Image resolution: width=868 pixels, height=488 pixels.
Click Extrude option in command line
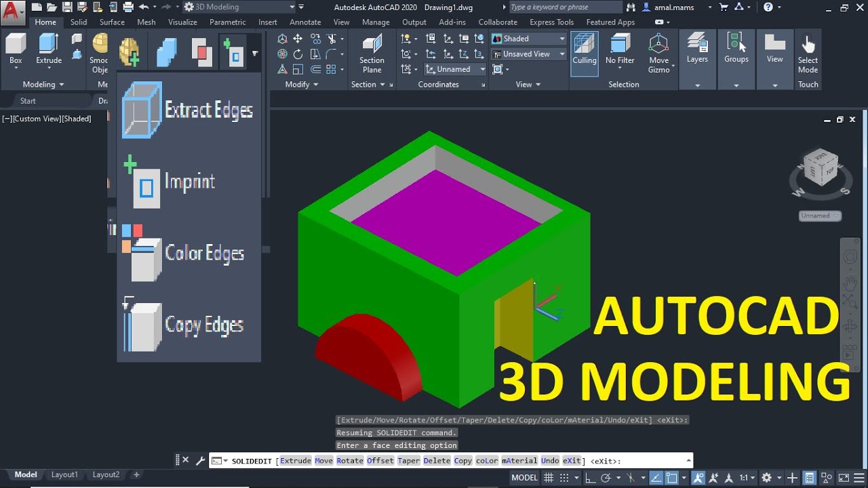click(x=296, y=461)
